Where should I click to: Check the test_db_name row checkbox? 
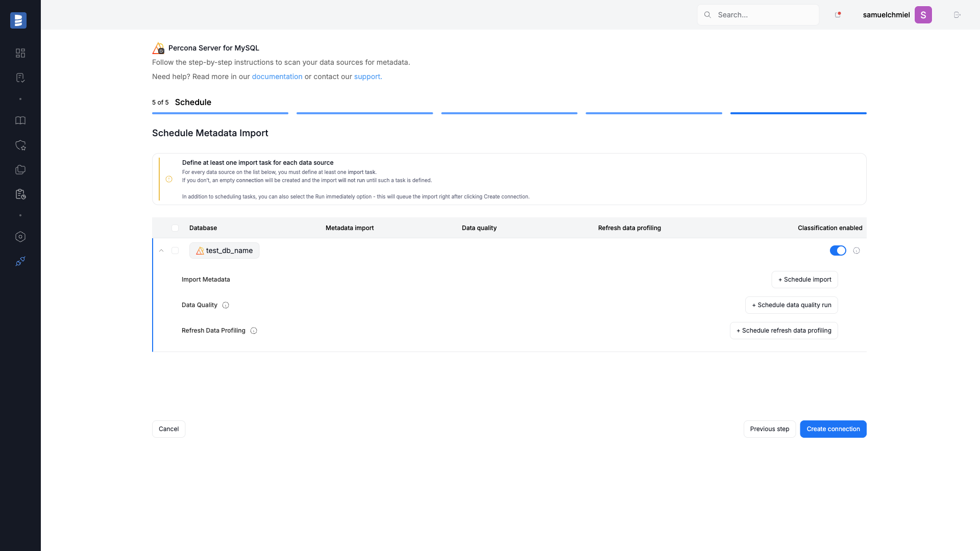pyautogui.click(x=175, y=251)
